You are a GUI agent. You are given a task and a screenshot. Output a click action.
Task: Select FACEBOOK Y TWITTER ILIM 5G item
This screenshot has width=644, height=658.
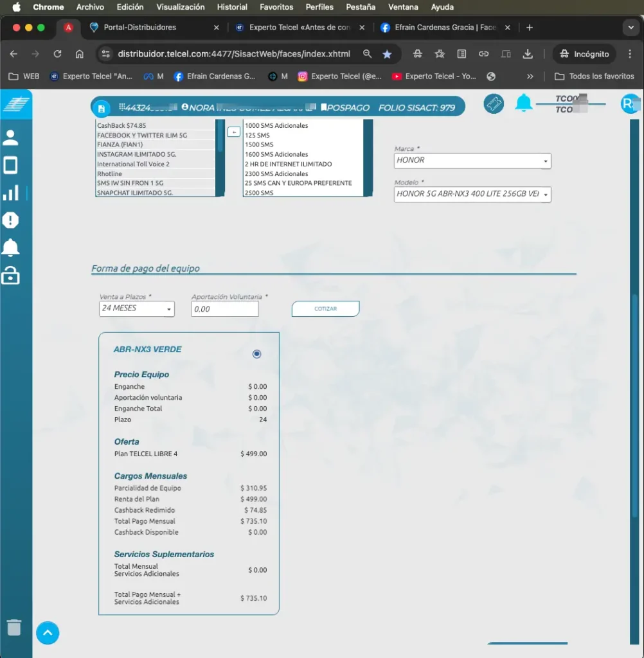(x=155, y=135)
